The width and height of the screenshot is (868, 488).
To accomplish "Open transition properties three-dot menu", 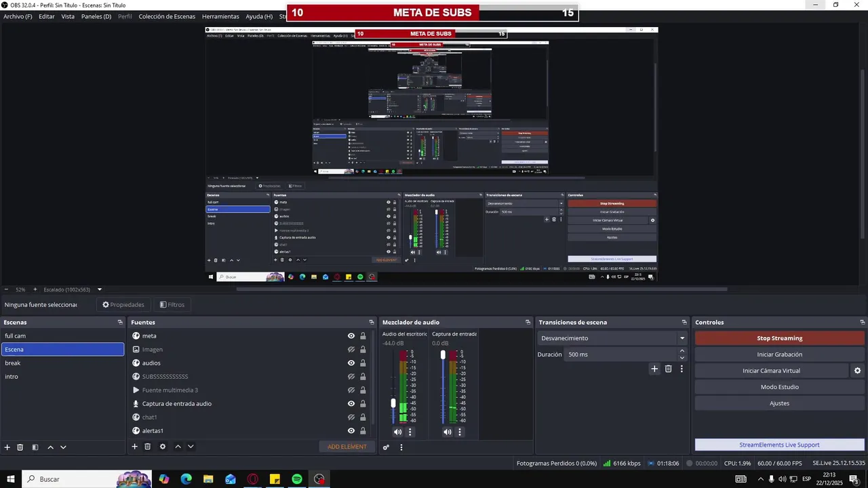I will point(682,369).
